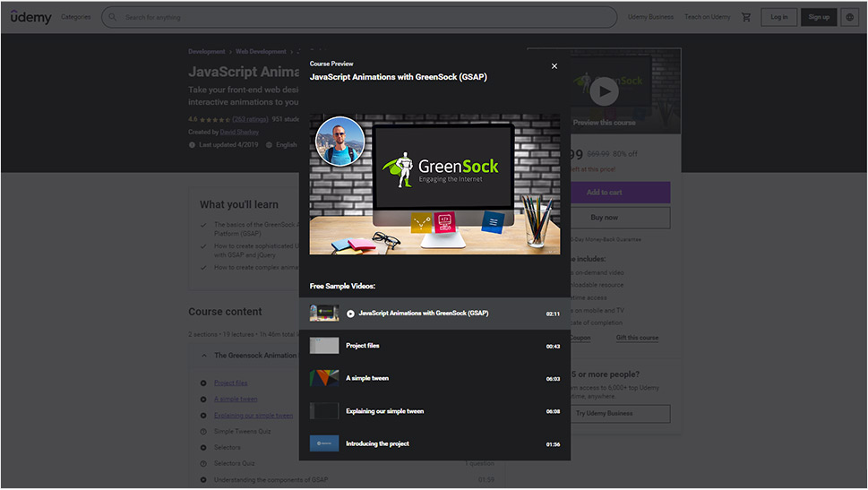Select the A simple tween sample video
The height and width of the screenshot is (490, 868).
pyautogui.click(x=434, y=379)
